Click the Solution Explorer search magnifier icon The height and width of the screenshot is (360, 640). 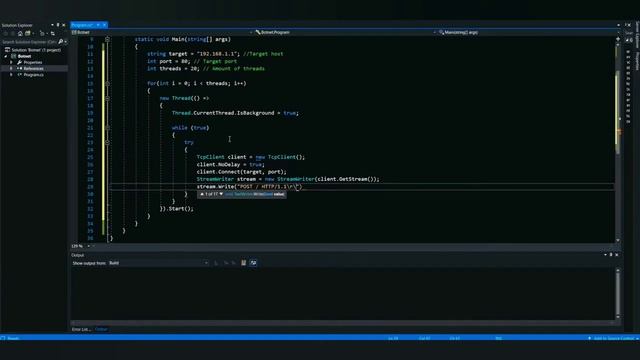click(x=60, y=42)
